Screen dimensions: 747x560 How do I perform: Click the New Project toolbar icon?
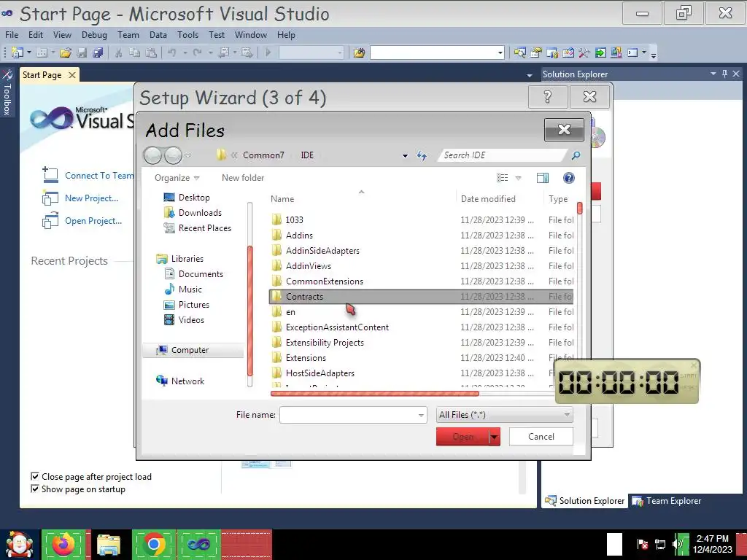click(18, 52)
